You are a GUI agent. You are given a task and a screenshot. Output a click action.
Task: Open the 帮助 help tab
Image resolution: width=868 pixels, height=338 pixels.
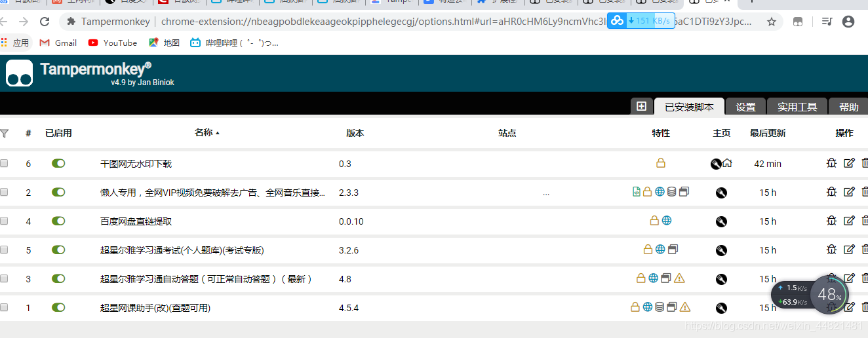(x=848, y=107)
